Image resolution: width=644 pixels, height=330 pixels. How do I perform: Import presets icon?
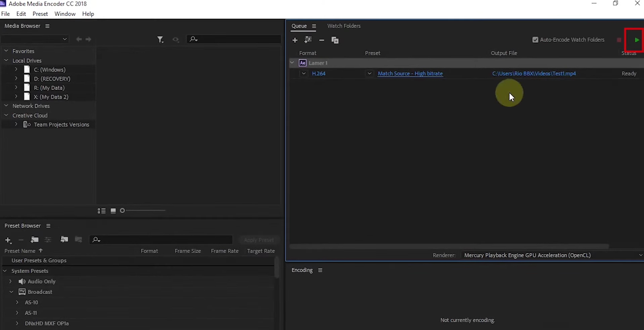[x=64, y=239]
